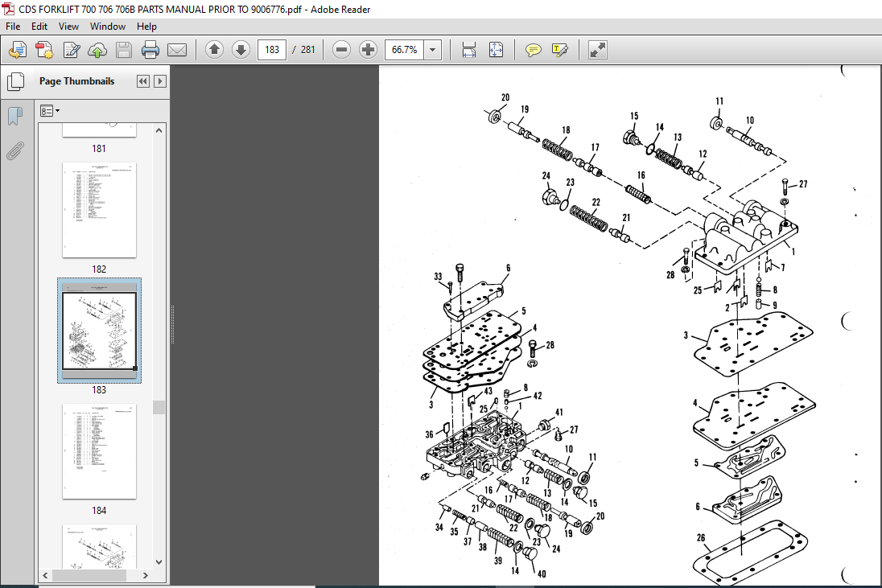Zoom in with the plus button
Screen dimensions: 882x588
pyautogui.click(x=368, y=49)
